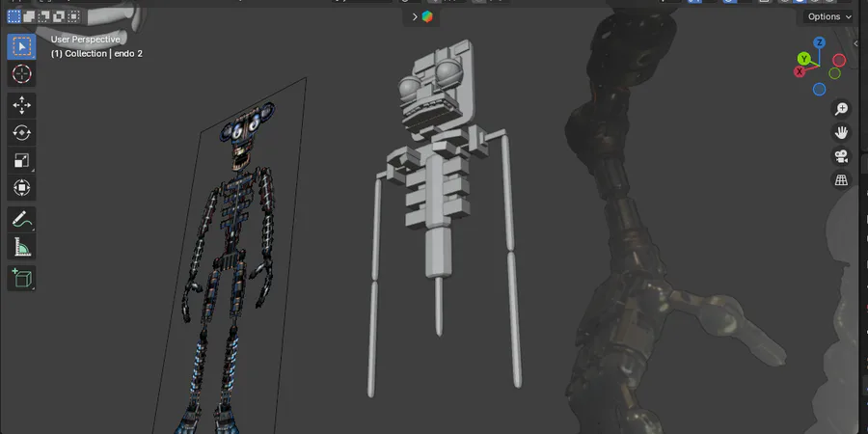Toggle the camera view button

tap(841, 156)
